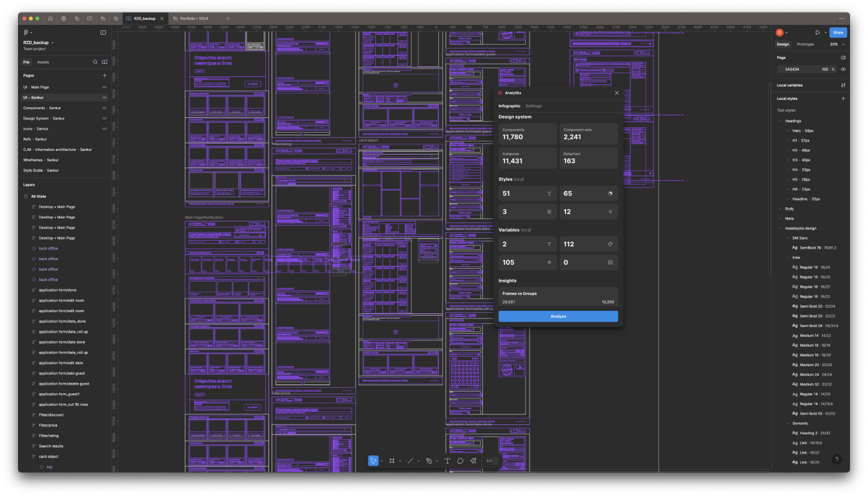Select the Text tool

(x=448, y=460)
